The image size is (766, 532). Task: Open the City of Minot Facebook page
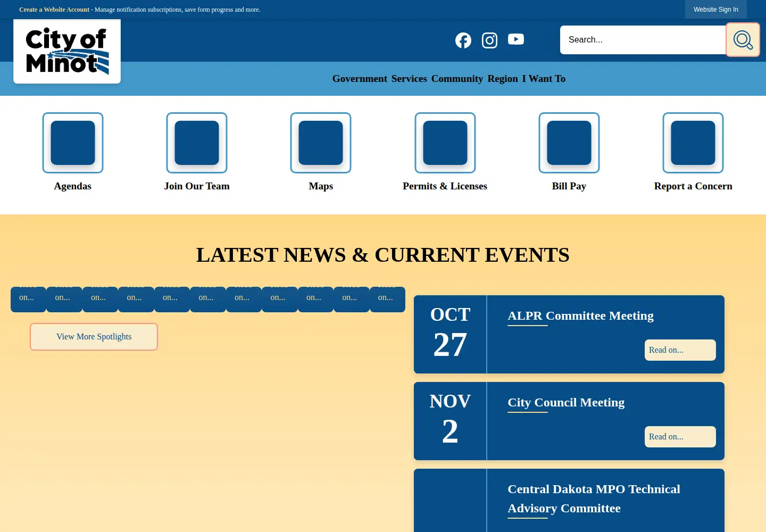tap(463, 40)
